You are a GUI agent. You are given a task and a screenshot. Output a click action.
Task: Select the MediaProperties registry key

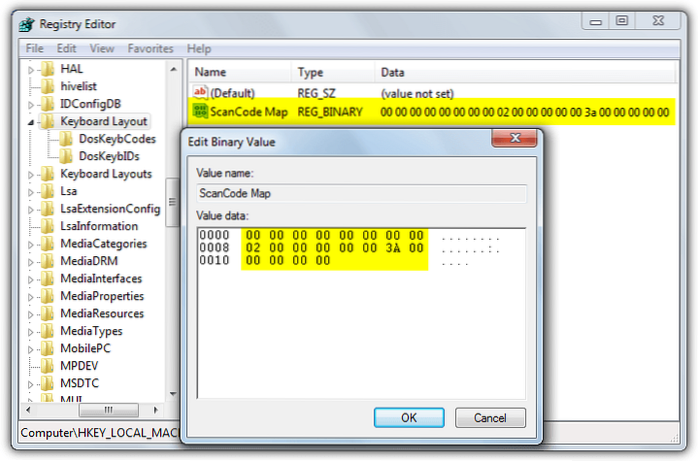(x=102, y=296)
